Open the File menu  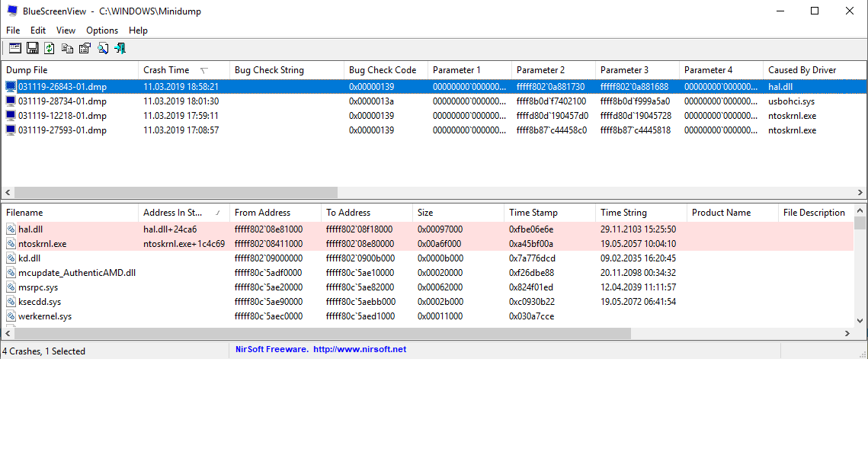coord(13,30)
